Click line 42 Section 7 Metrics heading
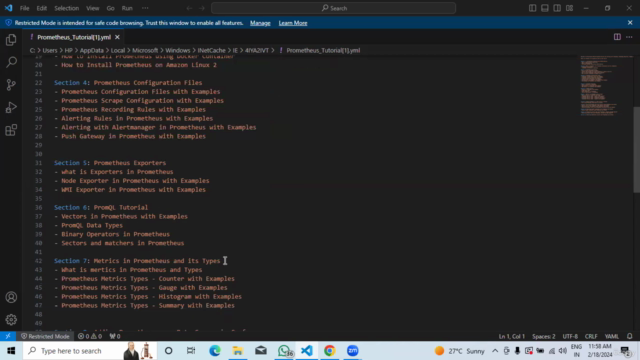 coord(137,261)
